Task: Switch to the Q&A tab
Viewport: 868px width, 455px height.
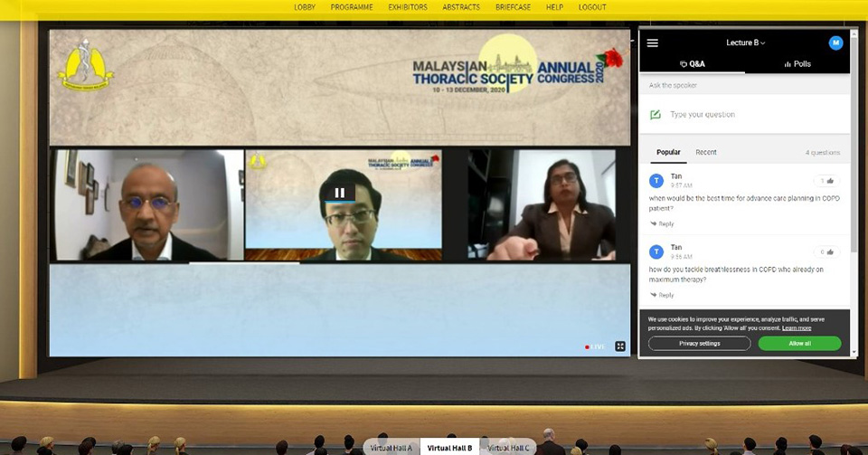Action: (x=692, y=64)
